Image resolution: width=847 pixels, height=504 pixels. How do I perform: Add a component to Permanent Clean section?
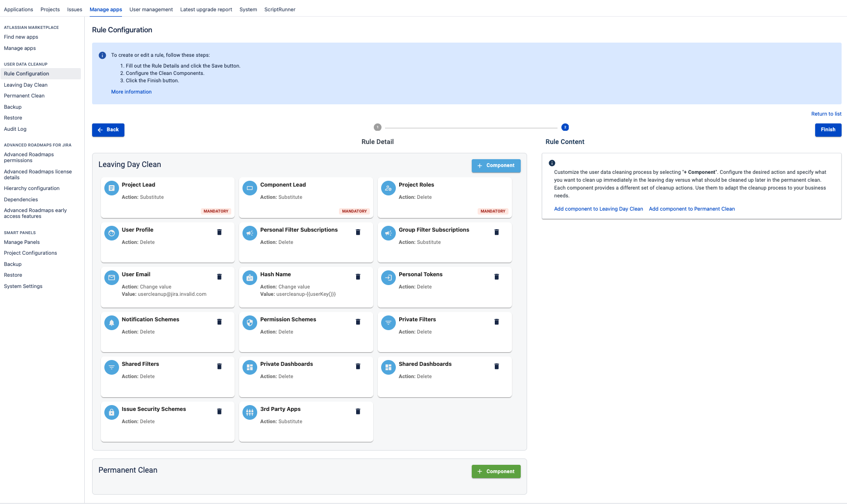click(x=496, y=472)
